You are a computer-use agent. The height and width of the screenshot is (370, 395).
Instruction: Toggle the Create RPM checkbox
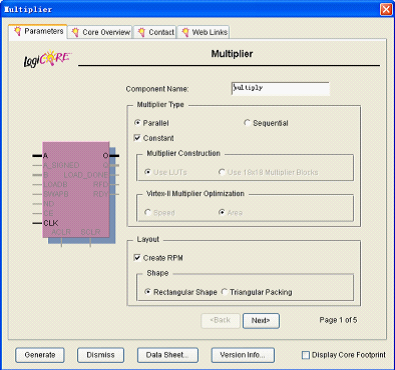pos(137,258)
